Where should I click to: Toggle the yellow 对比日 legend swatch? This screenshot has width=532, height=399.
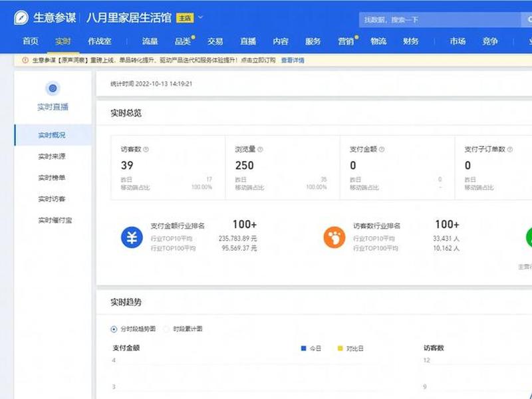[x=340, y=348]
